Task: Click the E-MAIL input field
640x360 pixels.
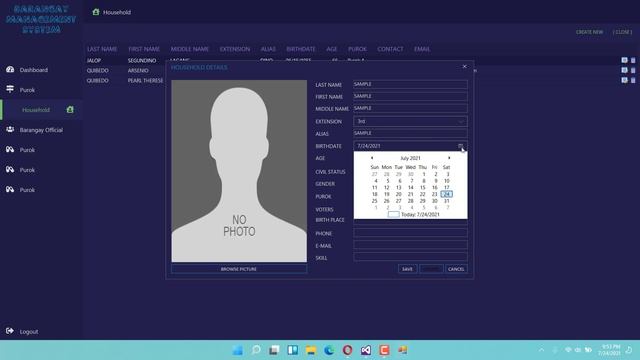Action: [410, 245]
